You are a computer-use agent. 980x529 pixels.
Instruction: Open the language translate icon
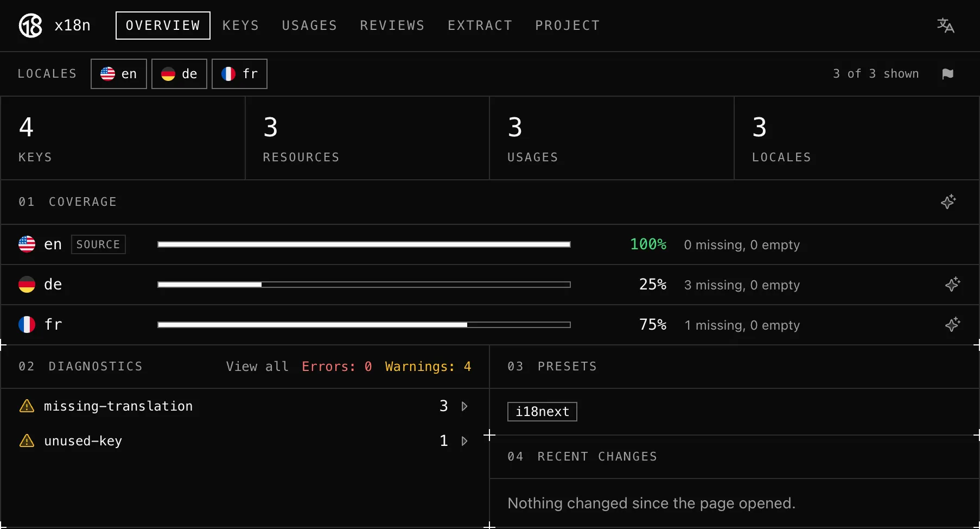tap(945, 26)
